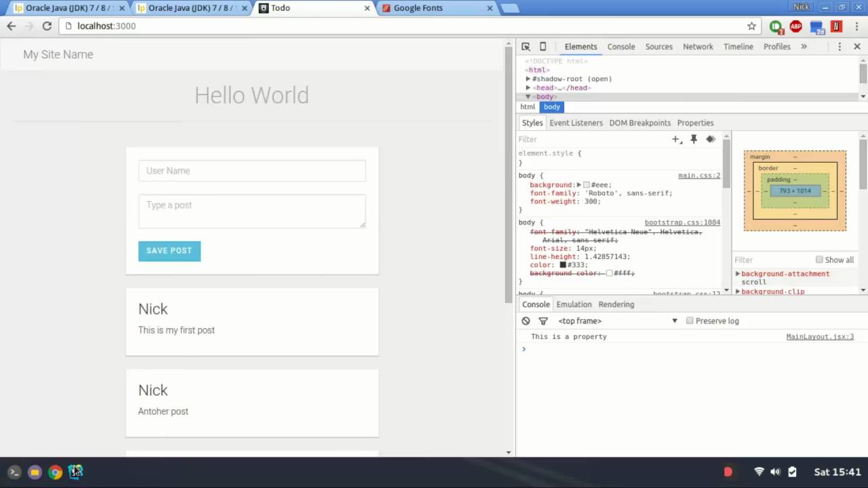
Task: Click the WebStorm IDE icon in the taskbar
Action: [x=75, y=472]
